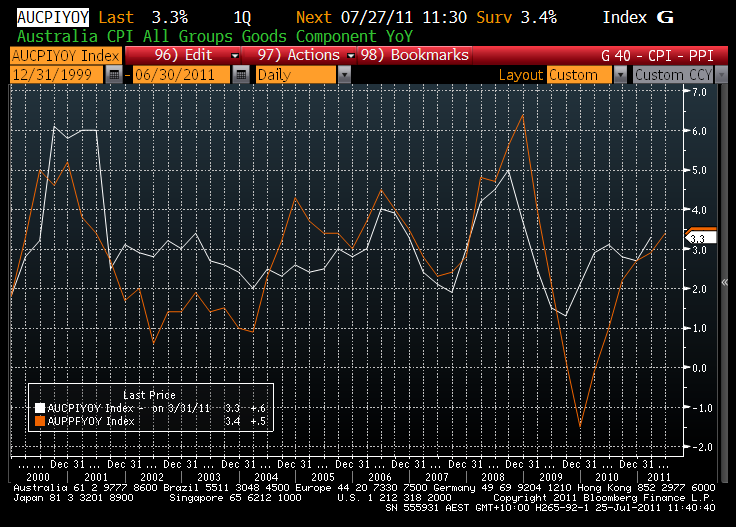The height and width of the screenshot is (527, 736).
Task: Click the orange AUPPFYOY legend swatch
Action: [x=39, y=421]
